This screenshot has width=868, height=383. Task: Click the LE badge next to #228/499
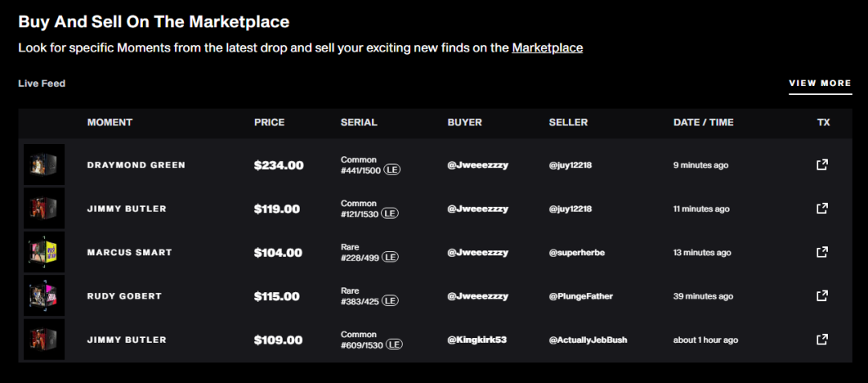click(x=391, y=257)
